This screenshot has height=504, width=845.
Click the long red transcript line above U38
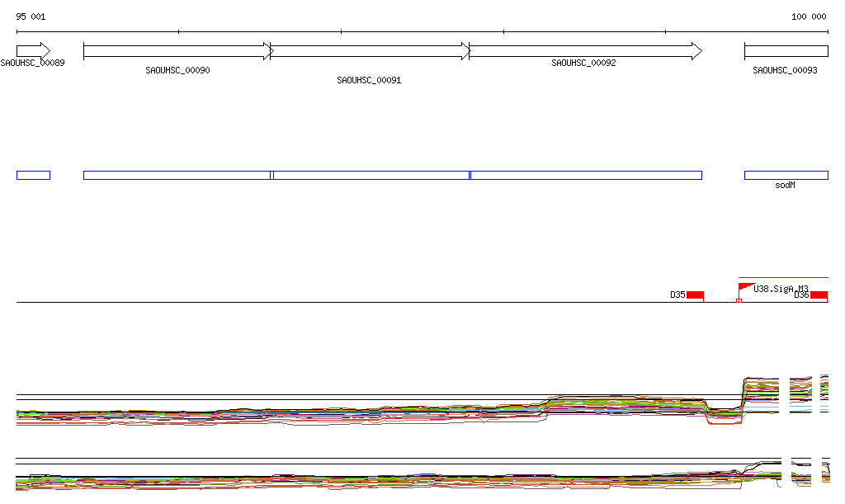tap(783, 278)
